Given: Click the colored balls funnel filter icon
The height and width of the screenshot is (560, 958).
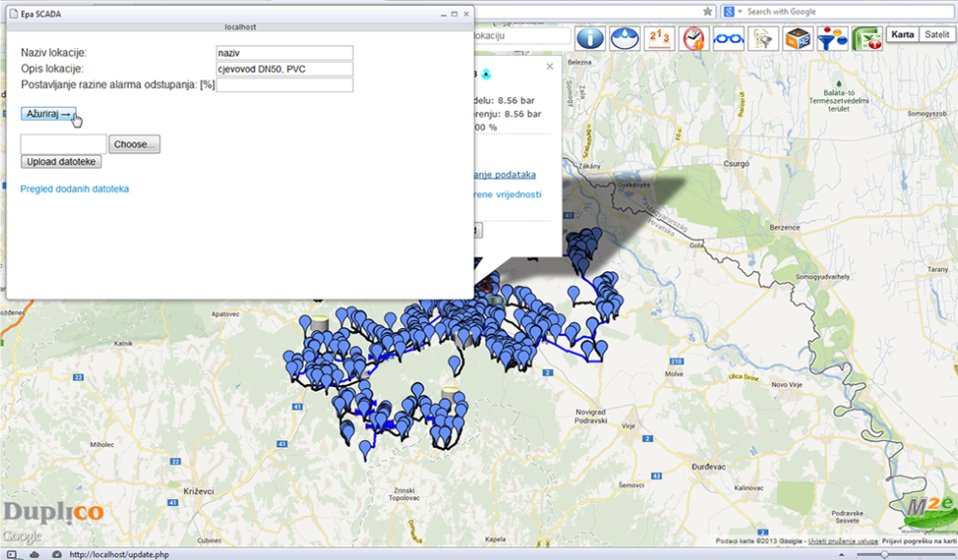Looking at the screenshot, I should click(x=832, y=38).
